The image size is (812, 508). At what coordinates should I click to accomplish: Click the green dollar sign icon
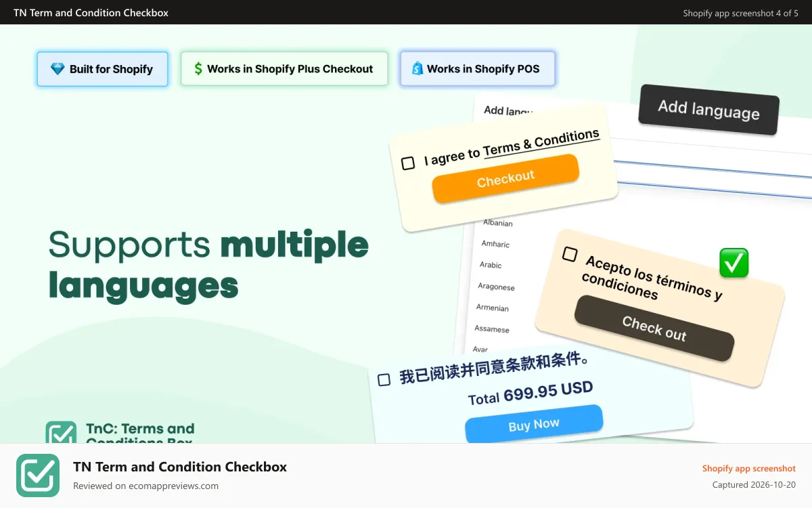[198, 69]
